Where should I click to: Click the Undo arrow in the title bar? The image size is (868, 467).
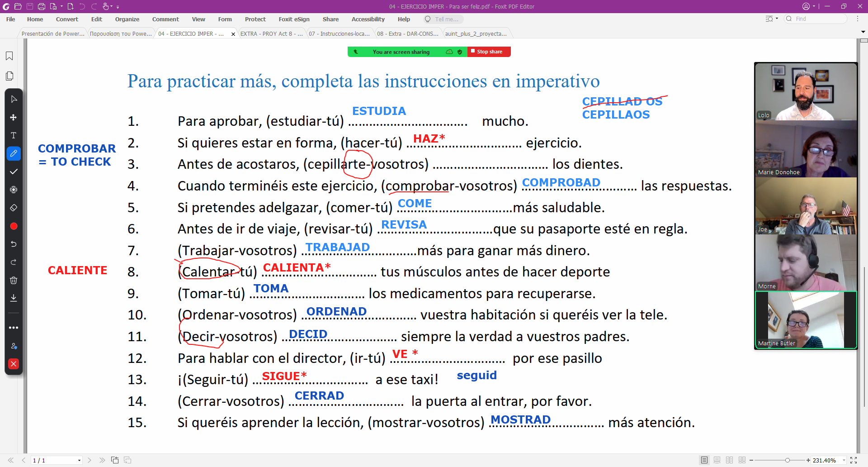82,6
